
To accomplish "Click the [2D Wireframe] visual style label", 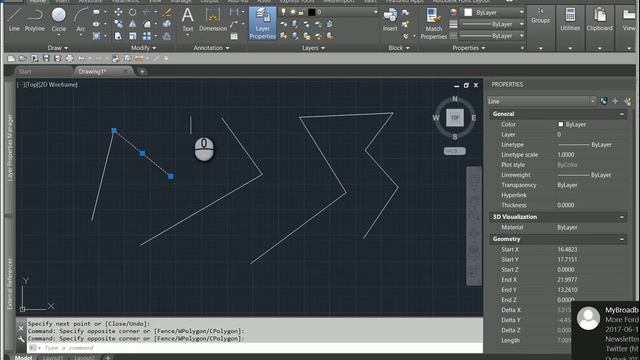I will pos(58,85).
